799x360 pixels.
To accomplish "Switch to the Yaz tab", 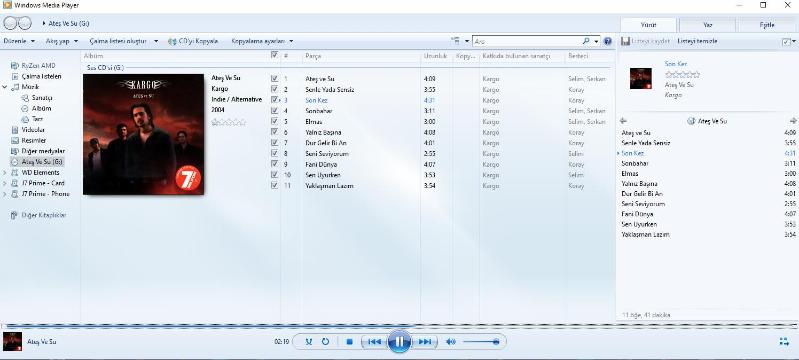I will [x=707, y=25].
